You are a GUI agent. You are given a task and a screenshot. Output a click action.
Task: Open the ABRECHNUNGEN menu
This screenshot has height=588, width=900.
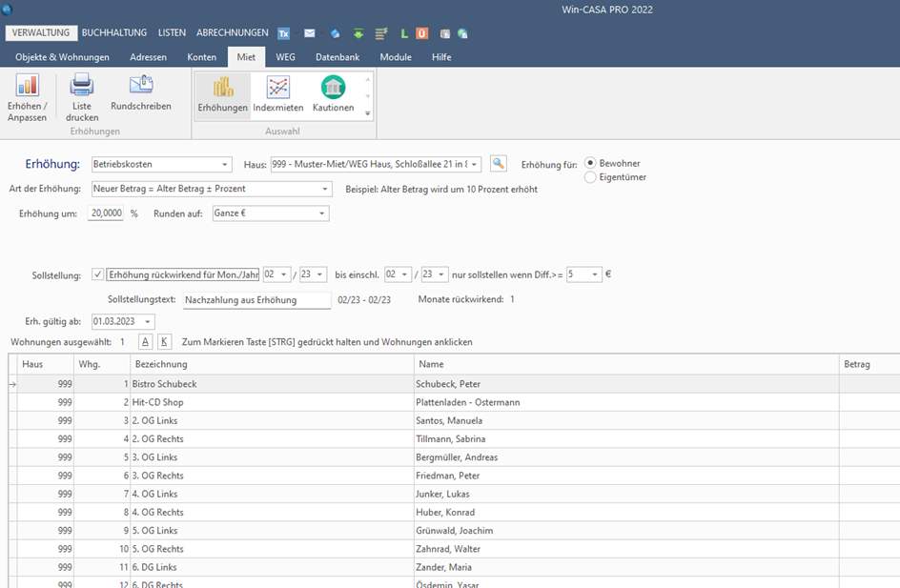pos(233,32)
